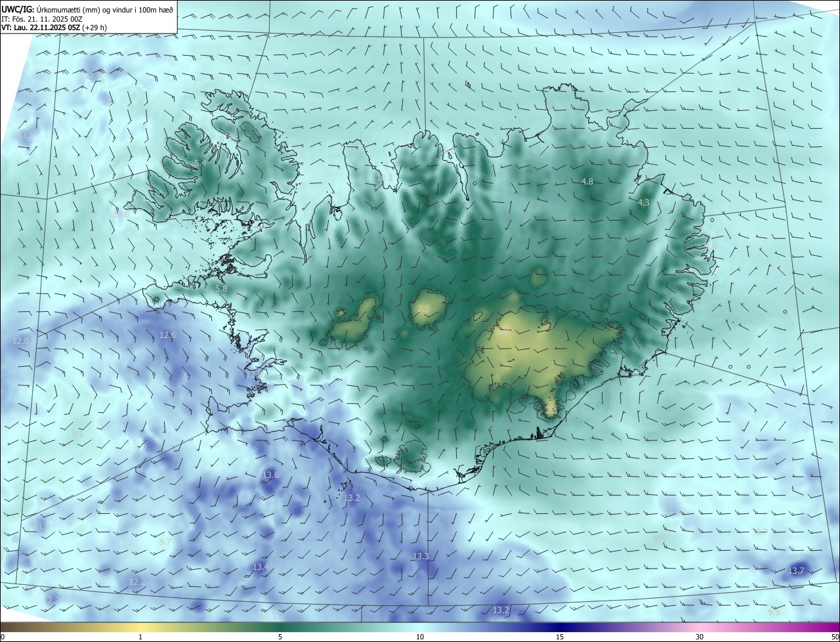Screen dimensions: 840x642
Task: Click the 4.8 value in northeast Iceland
Action: click(587, 181)
